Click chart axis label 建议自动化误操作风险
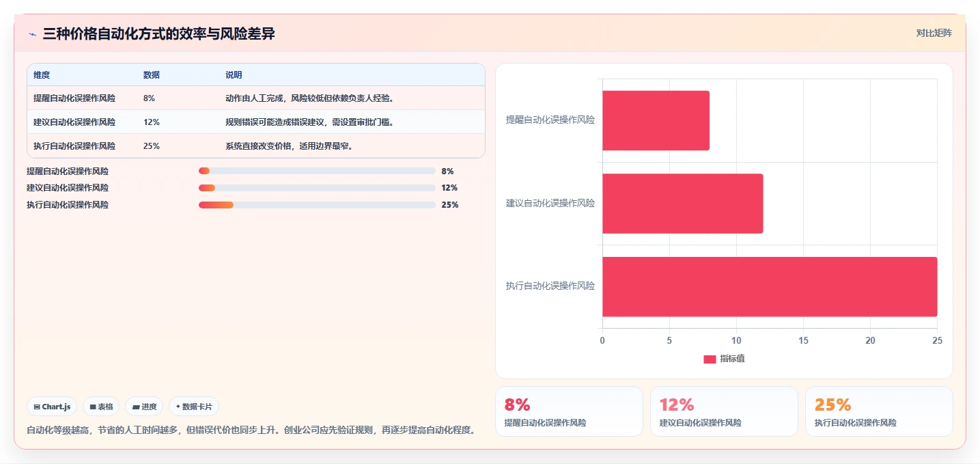The width and height of the screenshot is (980, 464). (x=550, y=203)
